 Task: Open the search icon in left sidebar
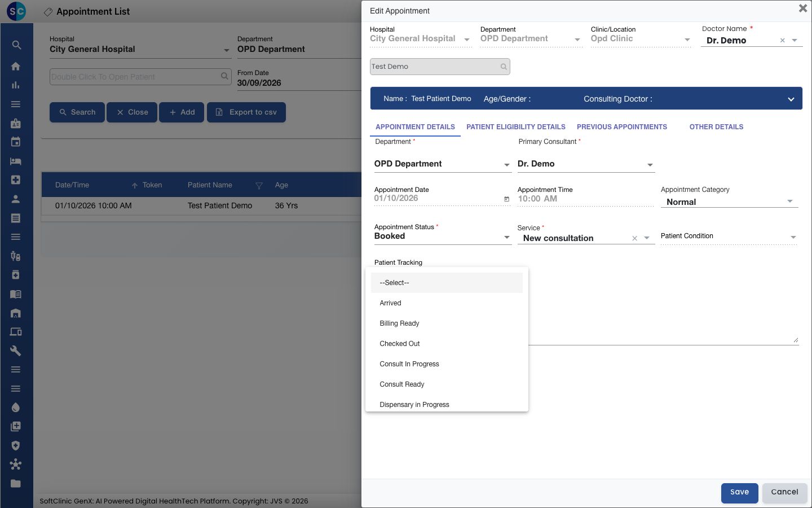16,45
